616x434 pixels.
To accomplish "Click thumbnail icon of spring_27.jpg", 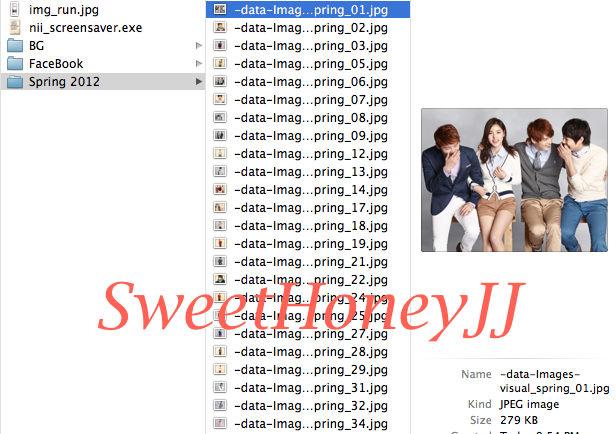I will pos(220,333).
